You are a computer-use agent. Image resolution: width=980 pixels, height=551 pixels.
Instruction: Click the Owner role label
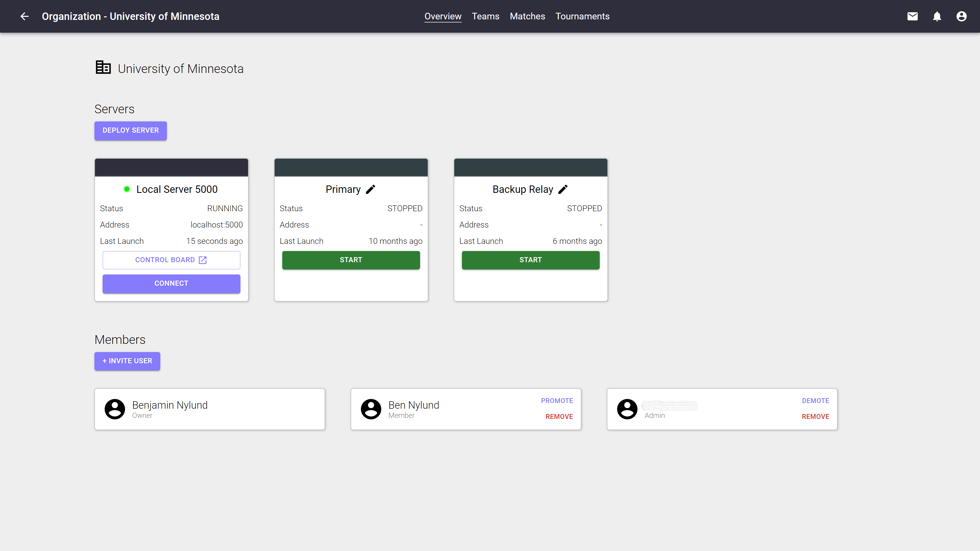(x=142, y=416)
